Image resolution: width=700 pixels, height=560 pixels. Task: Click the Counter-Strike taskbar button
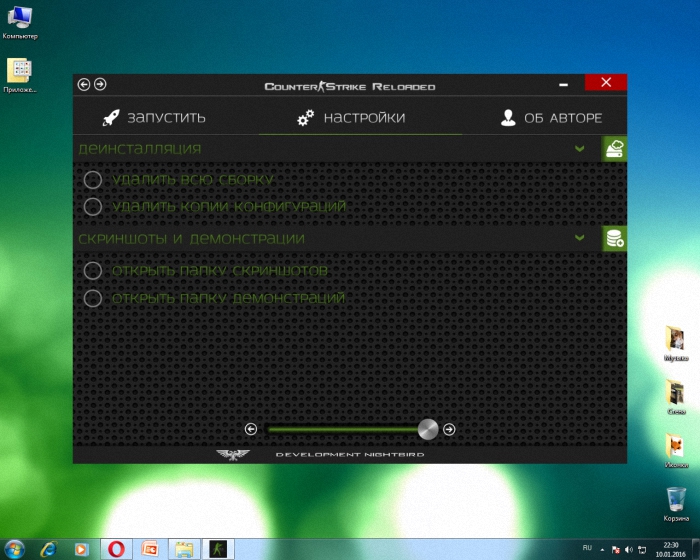(218, 549)
